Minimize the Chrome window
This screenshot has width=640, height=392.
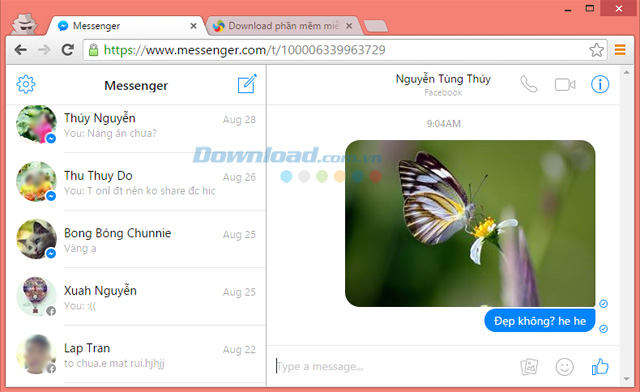point(568,9)
